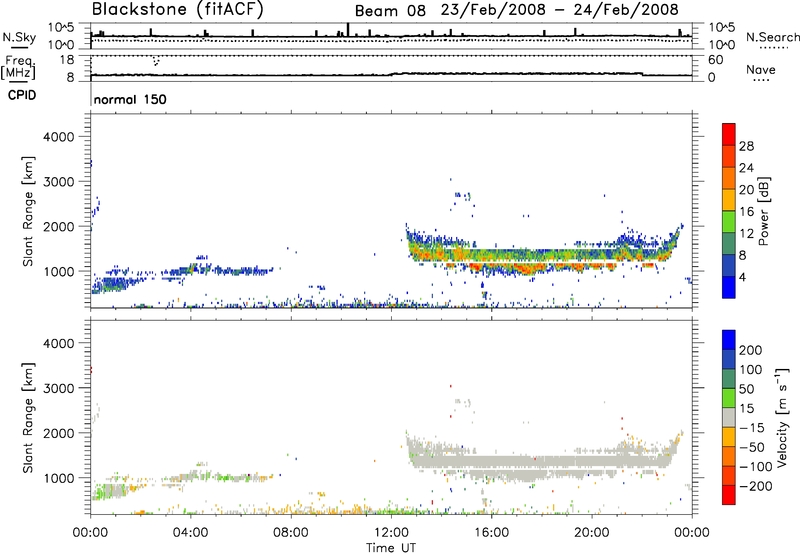The image size is (800, 554).
Task: Click the velocity panel 'Slant Range [km]' axis label
Action: click(x=28, y=417)
